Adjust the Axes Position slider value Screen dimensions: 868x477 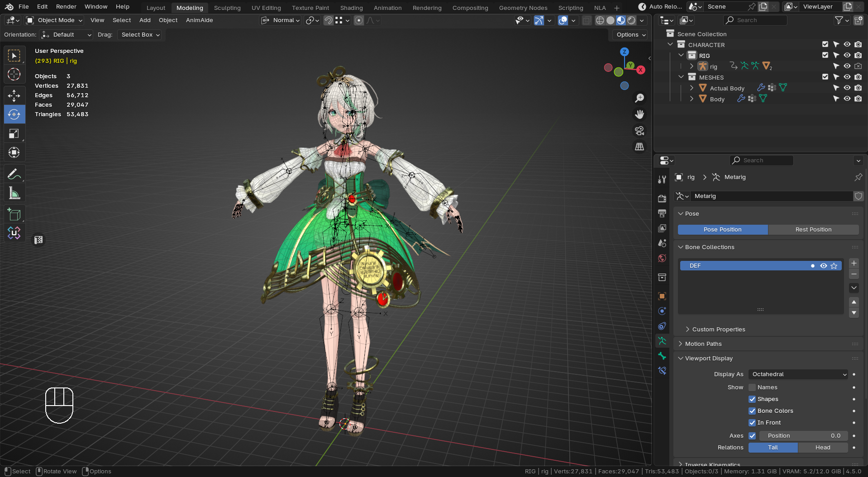804,435
